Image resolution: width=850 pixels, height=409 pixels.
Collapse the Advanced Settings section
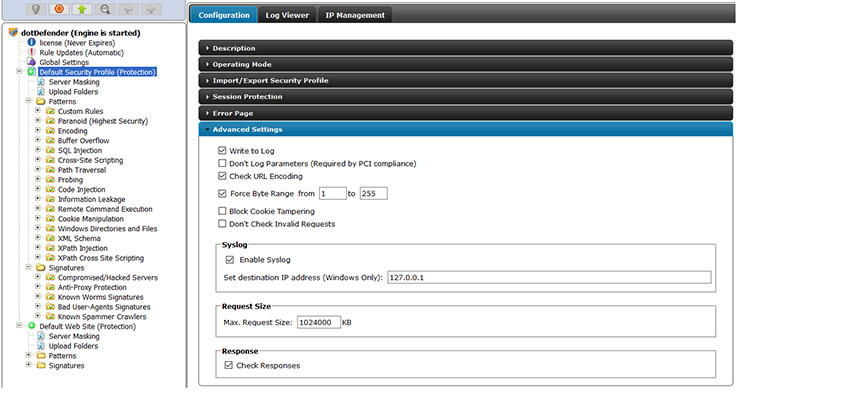pyautogui.click(x=466, y=129)
